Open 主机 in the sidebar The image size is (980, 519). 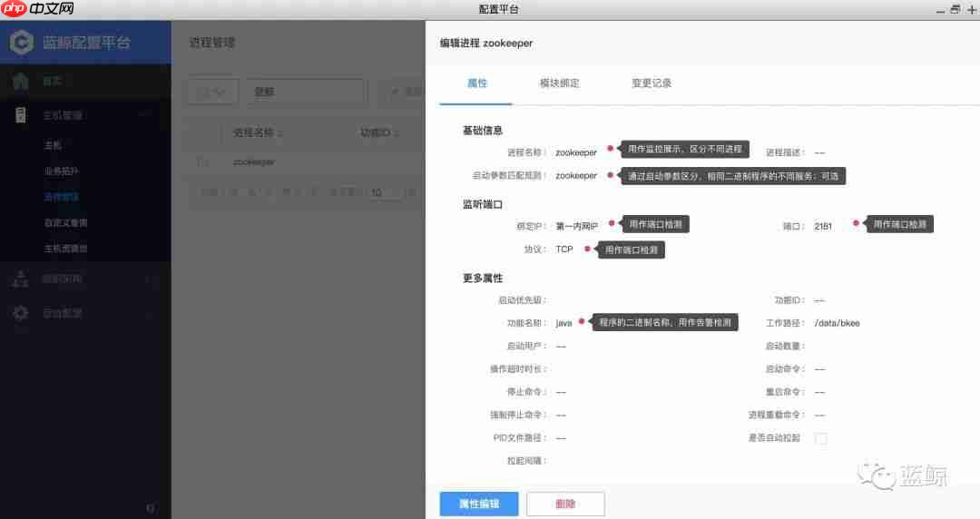53,146
